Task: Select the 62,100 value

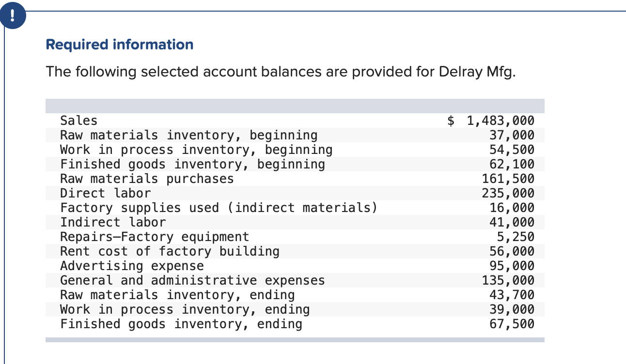Action: point(512,164)
